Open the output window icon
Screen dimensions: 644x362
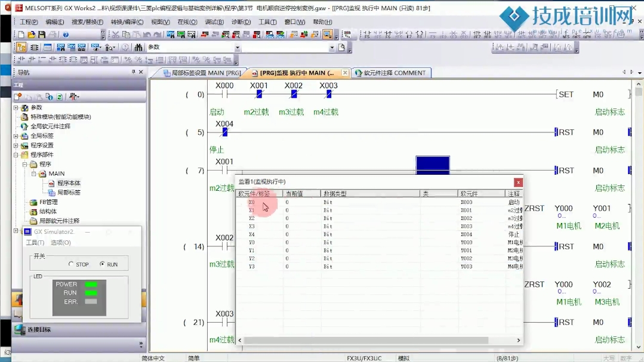click(x=48, y=47)
